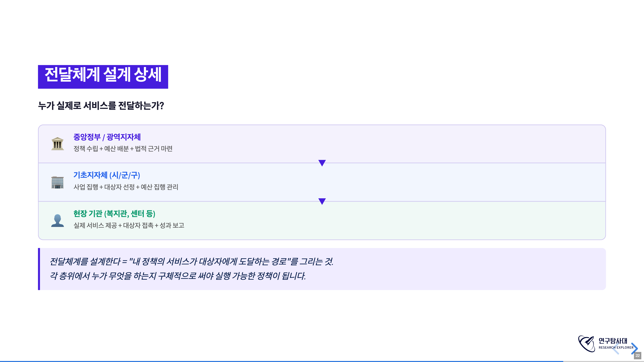
Task: Click the classical government building icon
Action: point(58,144)
